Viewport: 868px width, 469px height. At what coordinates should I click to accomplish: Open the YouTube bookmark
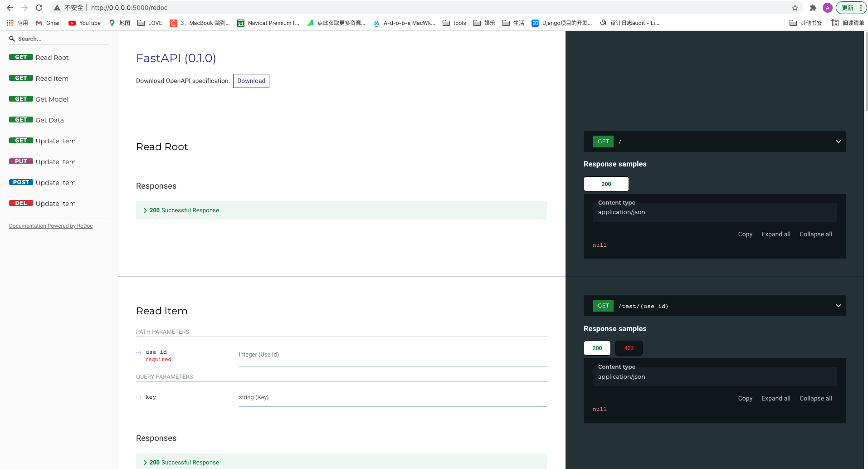coord(85,23)
